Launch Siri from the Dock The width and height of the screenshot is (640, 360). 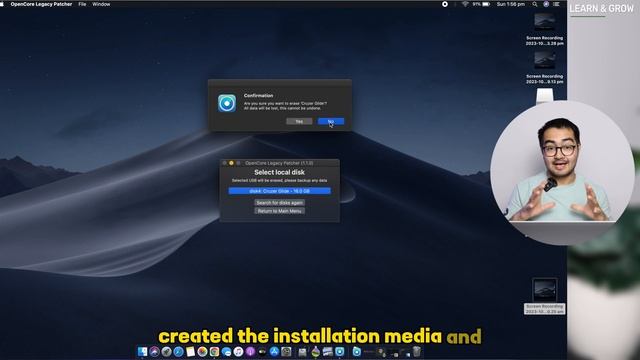point(154,351)
